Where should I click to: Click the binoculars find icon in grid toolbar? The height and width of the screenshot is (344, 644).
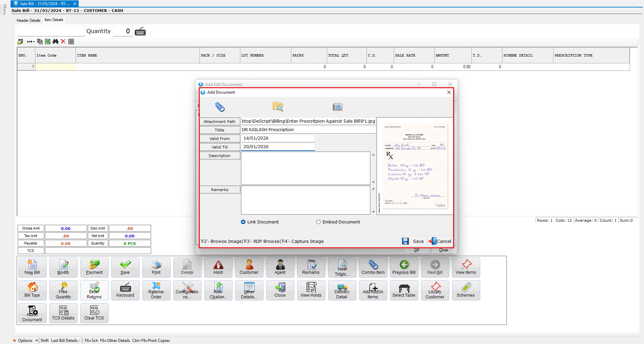(x=55, y=42)
